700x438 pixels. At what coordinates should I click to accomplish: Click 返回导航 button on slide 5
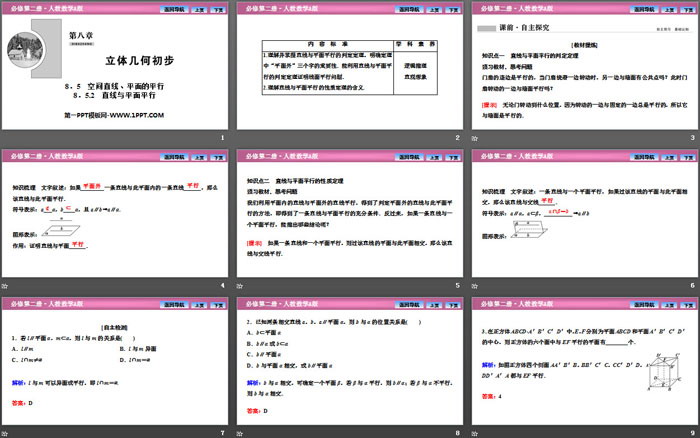click(x=409, y=157)
